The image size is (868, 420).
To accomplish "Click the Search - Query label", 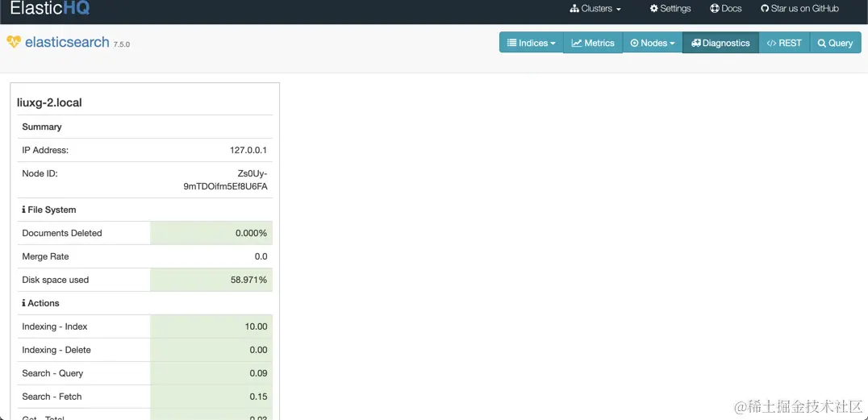I will (x=52, y=373).
